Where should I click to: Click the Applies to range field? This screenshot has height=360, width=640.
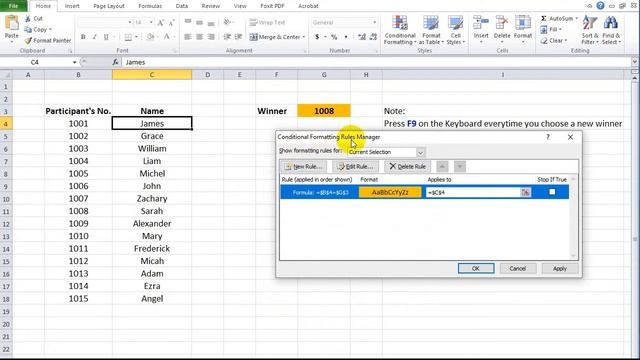tap(473, 192)
